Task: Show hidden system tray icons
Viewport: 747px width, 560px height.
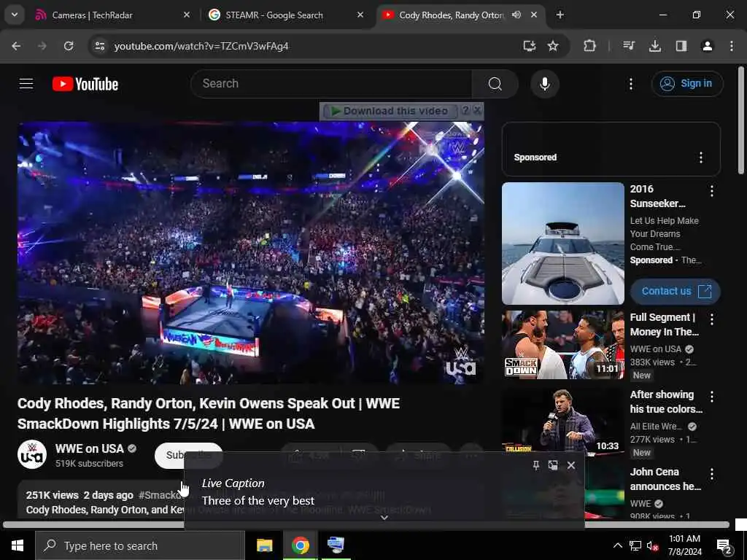Action: click(x=617, y=545)
